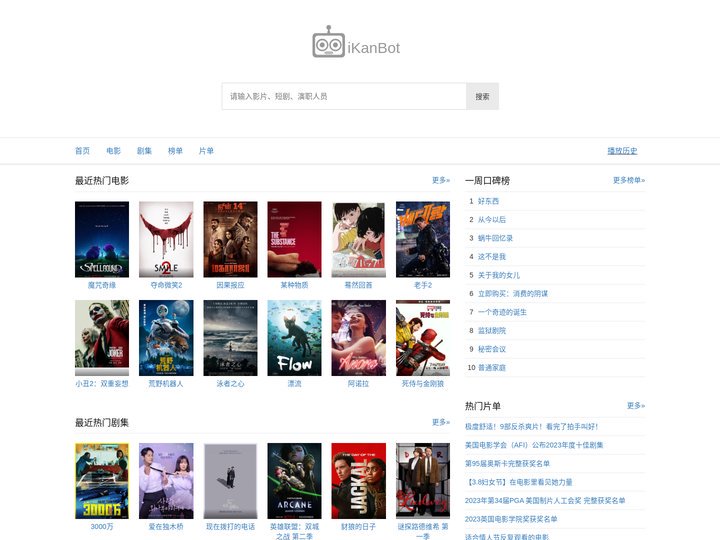Open the 3000万 series poster
This screenshot has height=540, width=720.
[102, 481]
